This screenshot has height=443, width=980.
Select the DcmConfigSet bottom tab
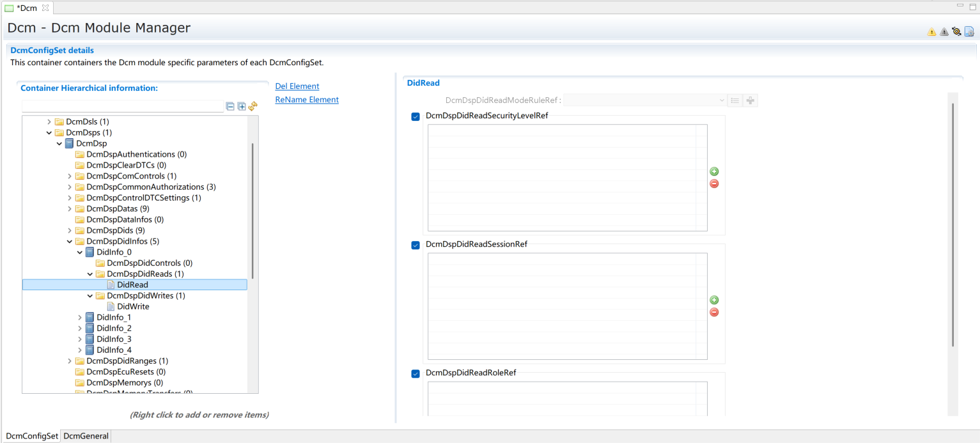tap(32, 436)
